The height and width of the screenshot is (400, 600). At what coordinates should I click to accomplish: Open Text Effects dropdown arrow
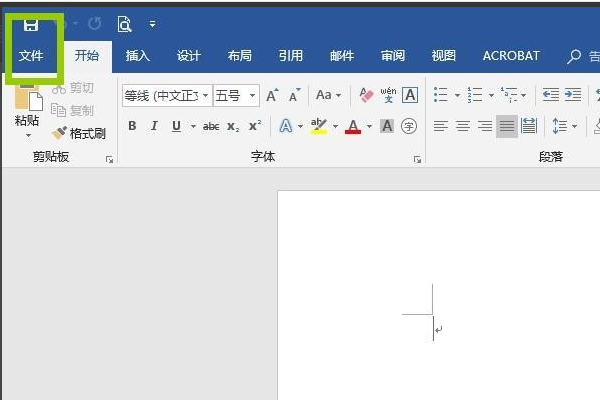[300, 126]
